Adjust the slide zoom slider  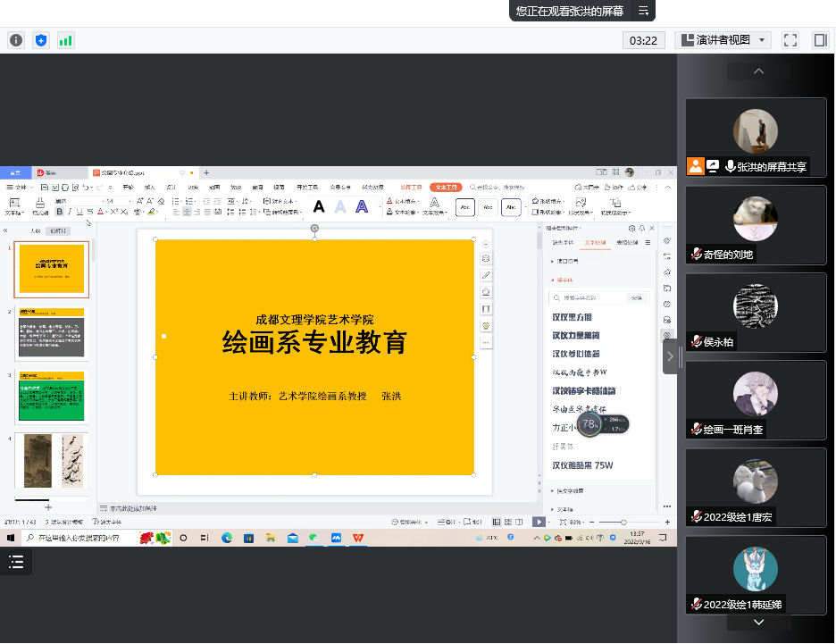pyautogui.click(x=623, y=522)
